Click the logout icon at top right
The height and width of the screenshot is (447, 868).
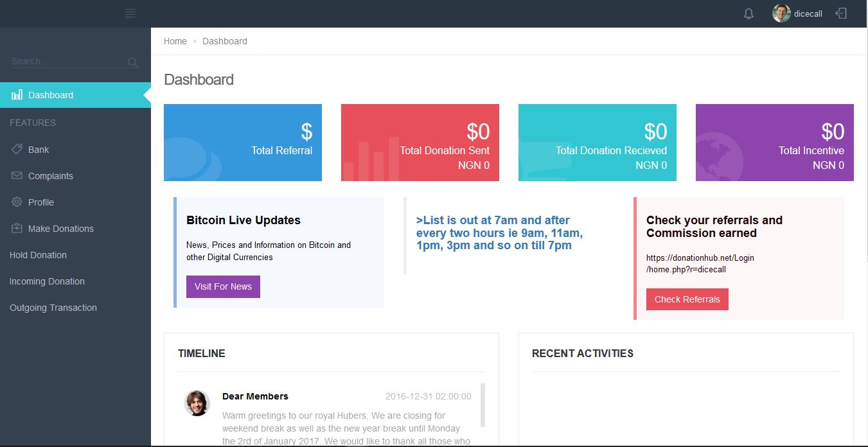coord(841,13)
